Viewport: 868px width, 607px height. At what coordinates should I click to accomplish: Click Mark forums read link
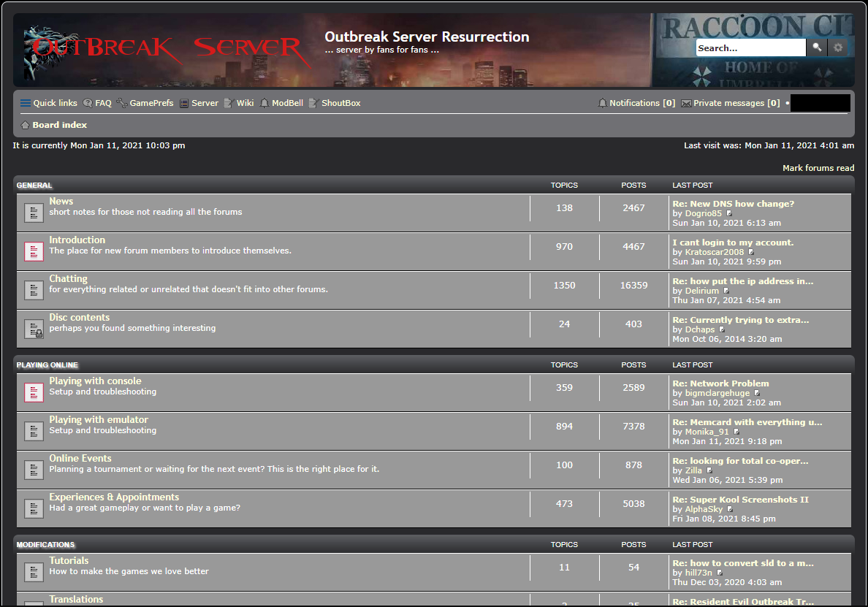818,168
